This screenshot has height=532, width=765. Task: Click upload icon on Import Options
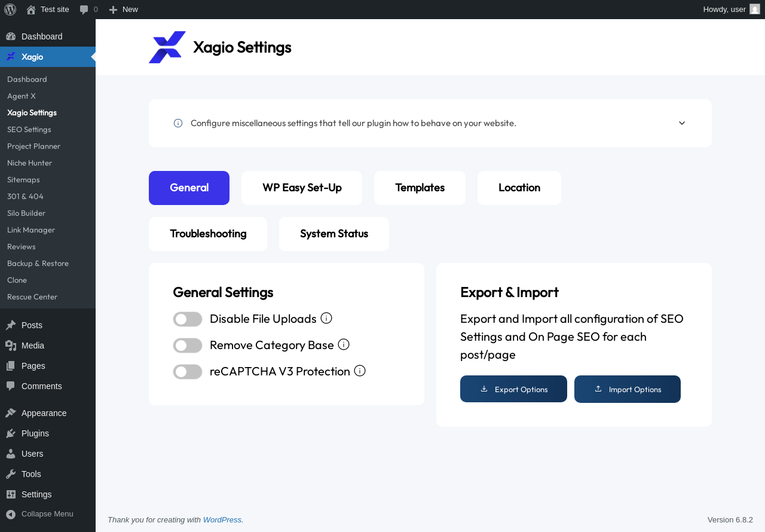click(x=598, y=389)
